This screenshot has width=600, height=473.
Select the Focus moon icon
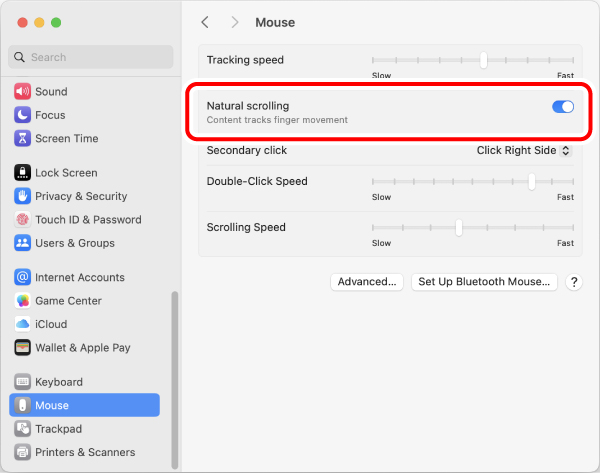pos(23,115)
